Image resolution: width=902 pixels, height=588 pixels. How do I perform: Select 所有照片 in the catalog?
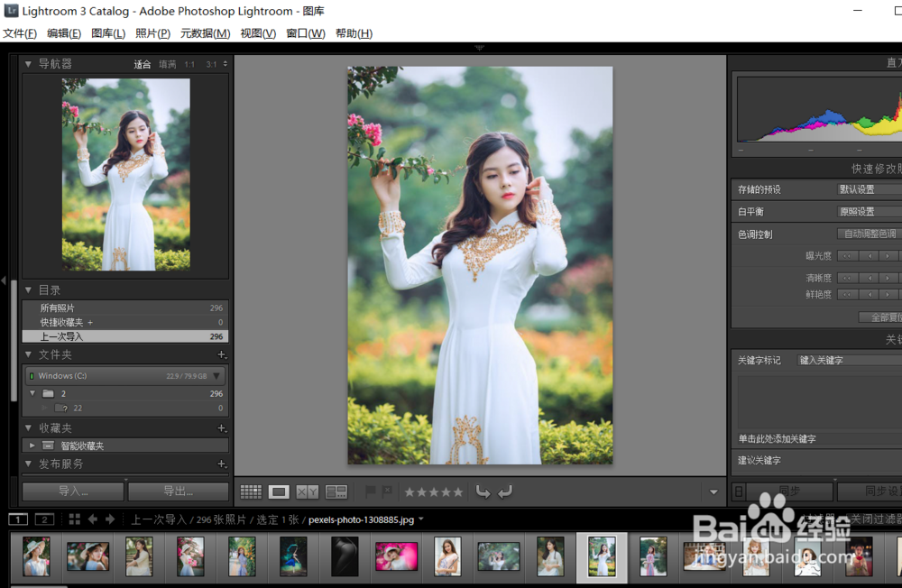pyautogui.click(x=125, y=308)
